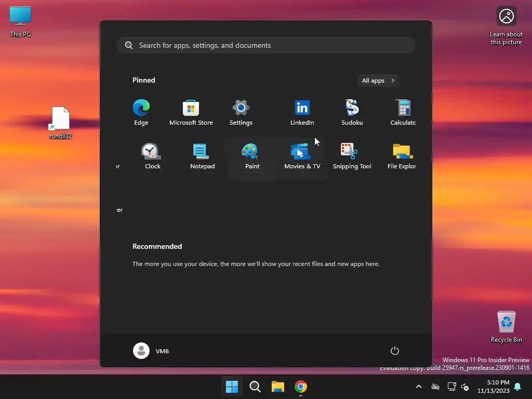Open the Edge pinned app
The image size is (532, 399).
click(141, 112)
